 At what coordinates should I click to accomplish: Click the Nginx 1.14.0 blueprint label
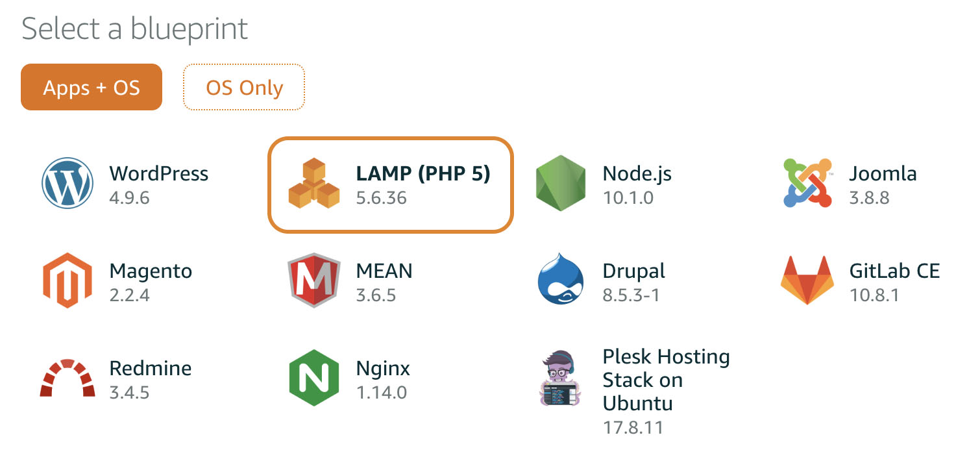pyautogui.click(x=383, y=379)
